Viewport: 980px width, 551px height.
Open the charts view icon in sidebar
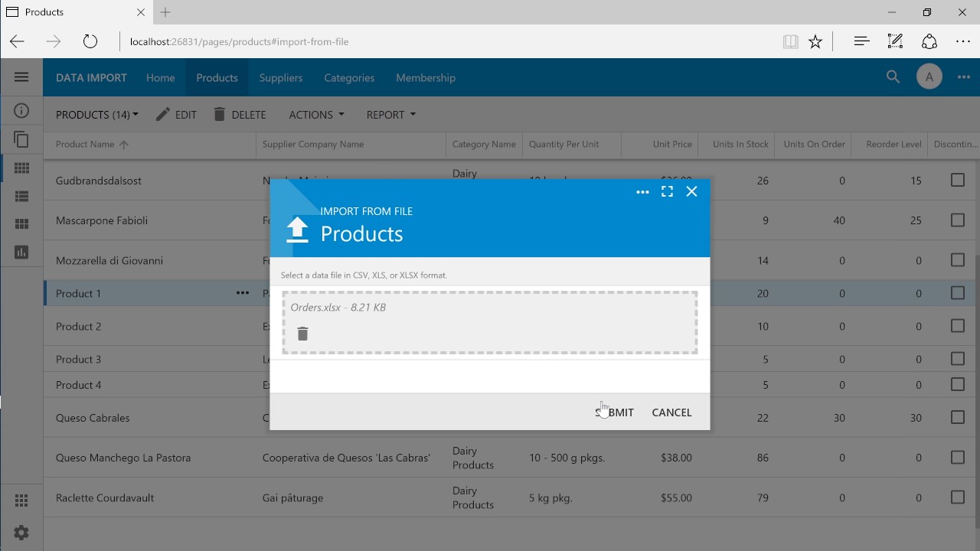coord(21,252)
